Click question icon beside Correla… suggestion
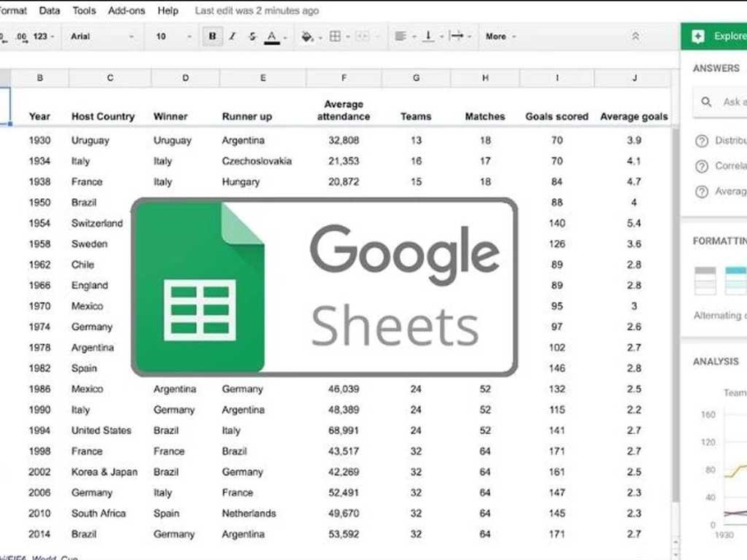The height and width of the screenshot is (560, 747). click(x=702, y=166)
